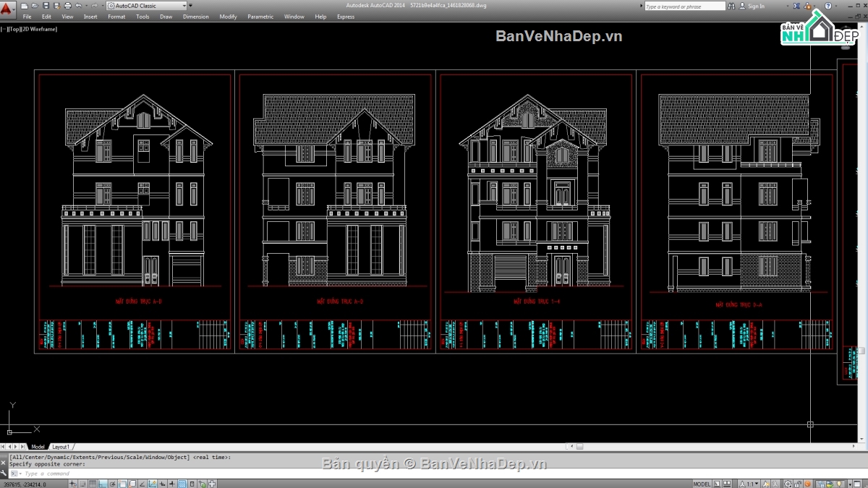Click the Plot printer icon
This screenshot has height=488, width=868.
tap(67, 6)
